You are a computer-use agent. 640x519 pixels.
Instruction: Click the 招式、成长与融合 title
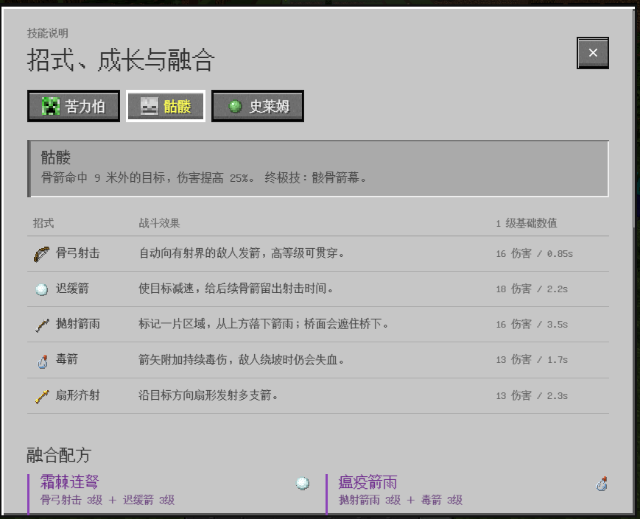pyautogui.click(x=120, y=60)
